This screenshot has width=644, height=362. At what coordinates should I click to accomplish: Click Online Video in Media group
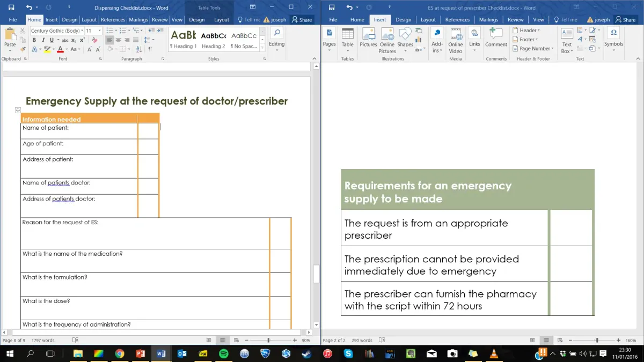[x=456, y=40]
